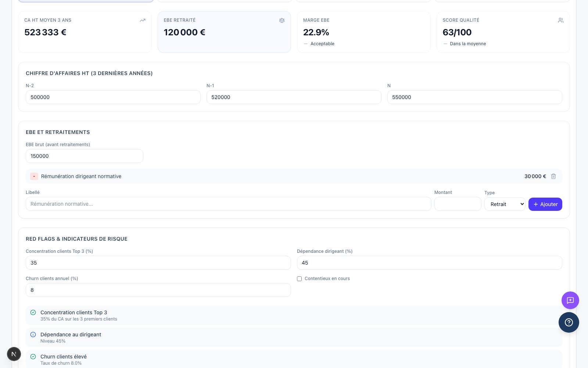Viewport: 588px width, 368px height.
Task: Click the N-1 revenue field with 520000
Action: pos(294,97)
